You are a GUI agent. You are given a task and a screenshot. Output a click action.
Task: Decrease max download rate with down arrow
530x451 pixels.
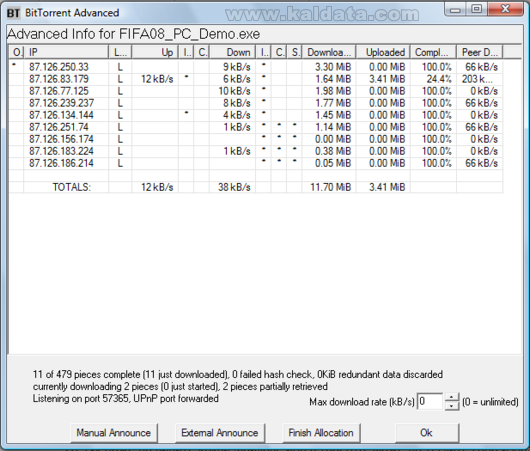452,406
